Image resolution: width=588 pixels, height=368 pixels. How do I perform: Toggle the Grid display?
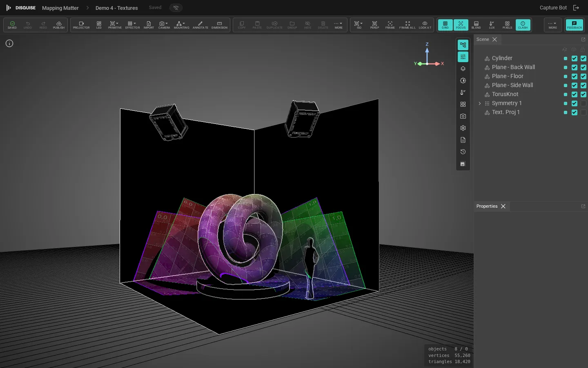445,25
